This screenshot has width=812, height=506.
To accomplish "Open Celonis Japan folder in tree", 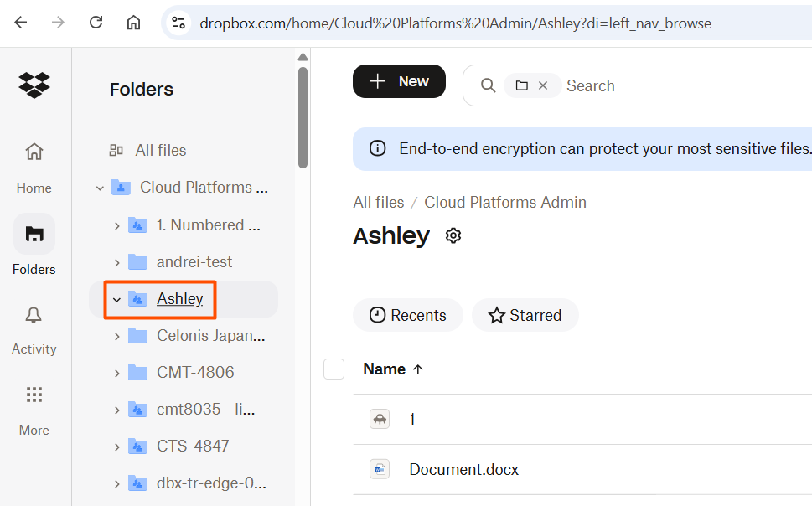I will click(x=211, y=336).
